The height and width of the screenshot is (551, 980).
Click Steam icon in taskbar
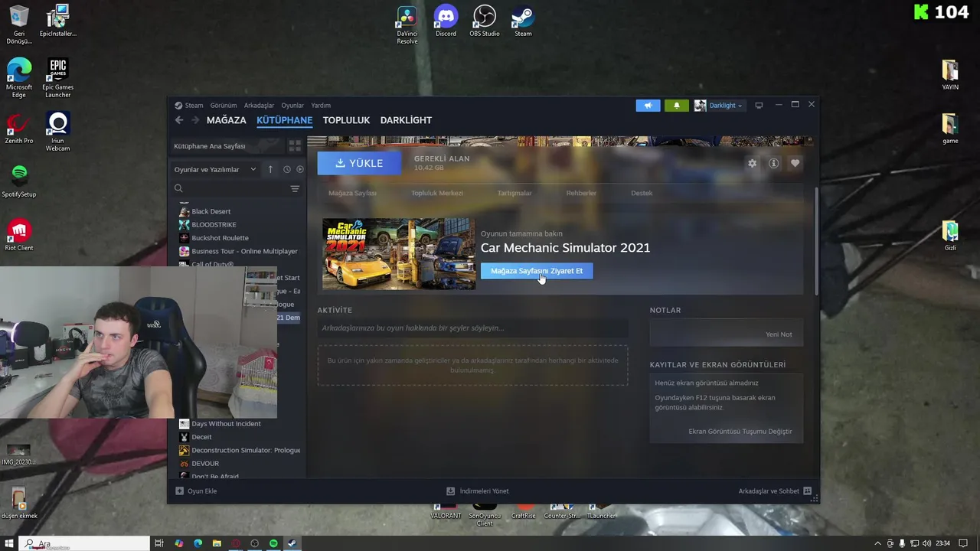pyautogui.click(x=292, y=543)
